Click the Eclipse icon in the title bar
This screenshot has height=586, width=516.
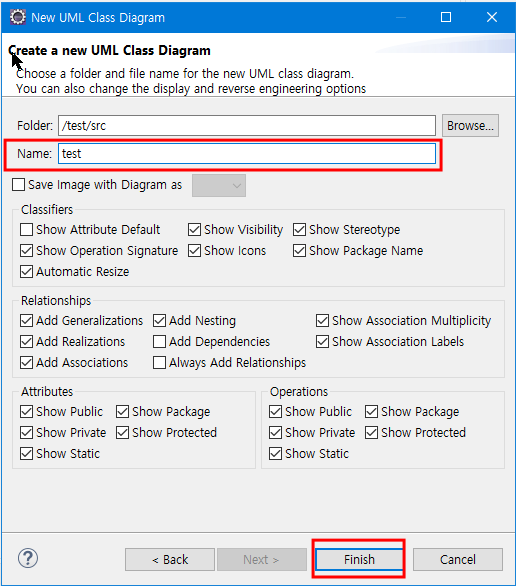(18, 17)
